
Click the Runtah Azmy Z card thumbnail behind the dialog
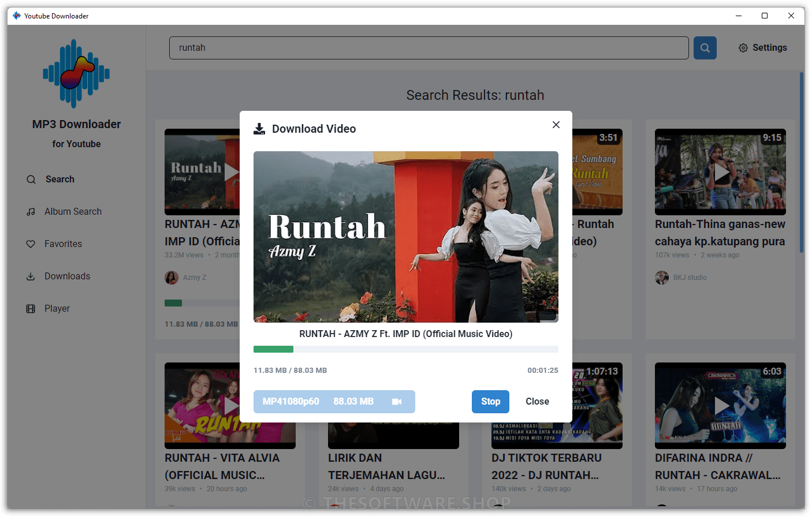(x=202, y=172)
